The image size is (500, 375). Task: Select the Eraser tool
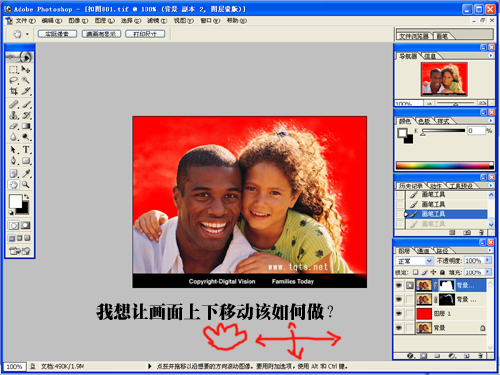(14, 126)
